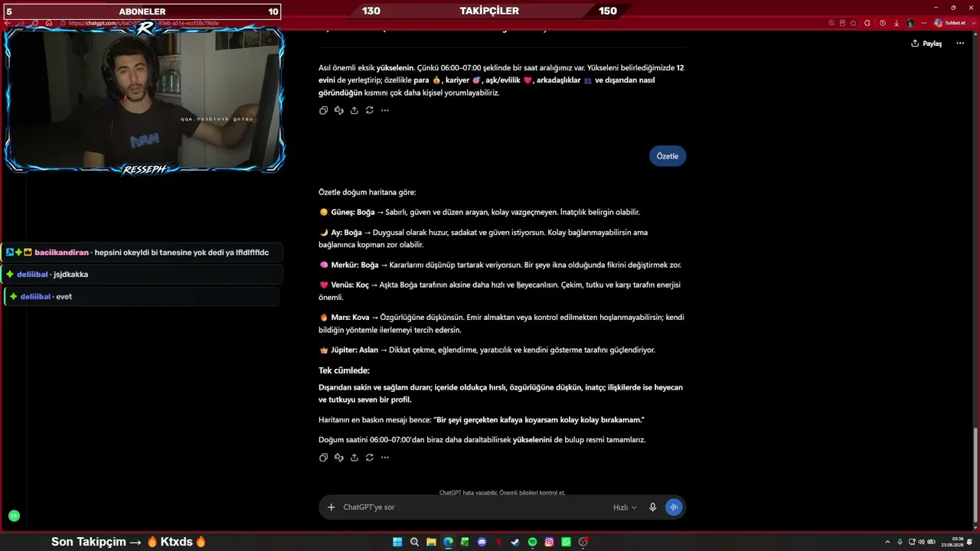The width and height of the screenshot is (980, 551).
Task: Rate the first response above Özetle
Action: [338, 110]
